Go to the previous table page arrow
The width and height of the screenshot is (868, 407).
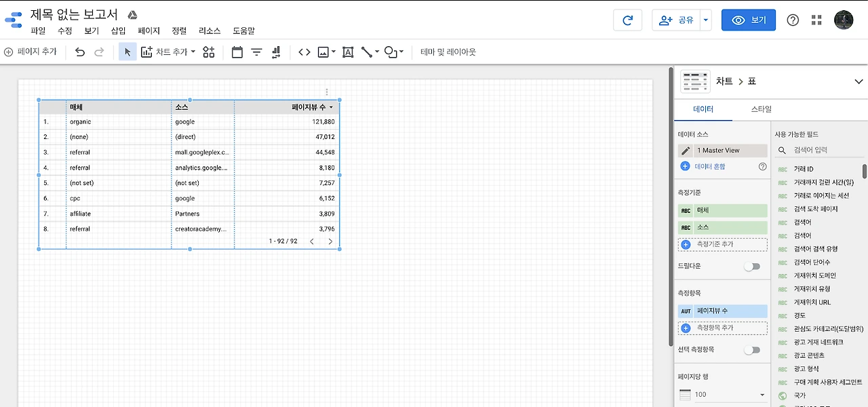tap(312, 241)
